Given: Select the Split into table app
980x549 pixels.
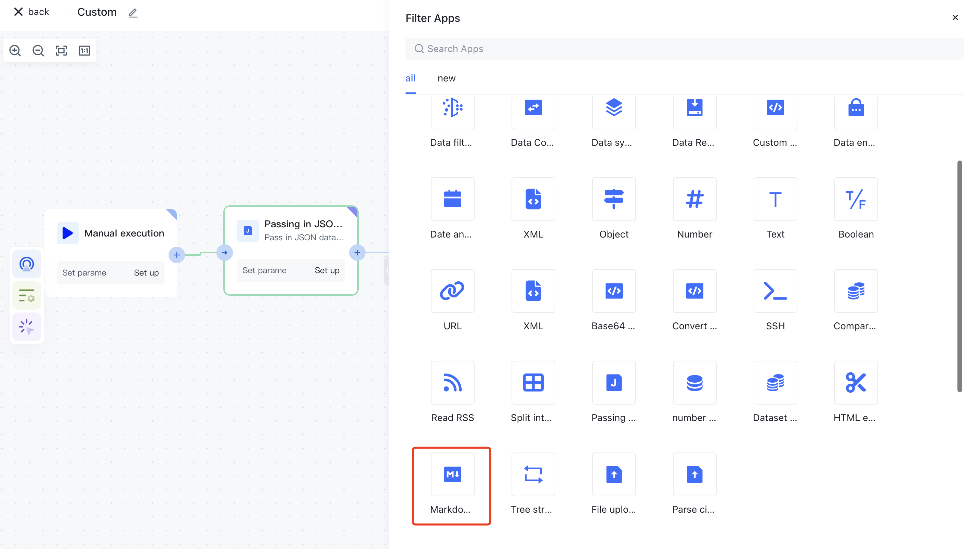Looking at the screenshot, I should 533,383.
